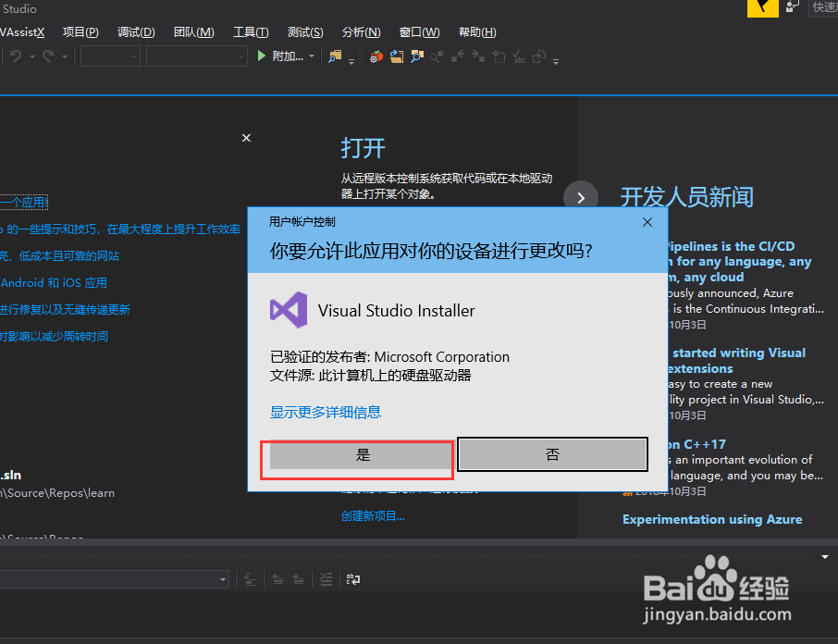The width and height of the screenshot is (838, 644).
Task: Open VAssistX toolbar overflow options arrow
Action: coord(556,61)
